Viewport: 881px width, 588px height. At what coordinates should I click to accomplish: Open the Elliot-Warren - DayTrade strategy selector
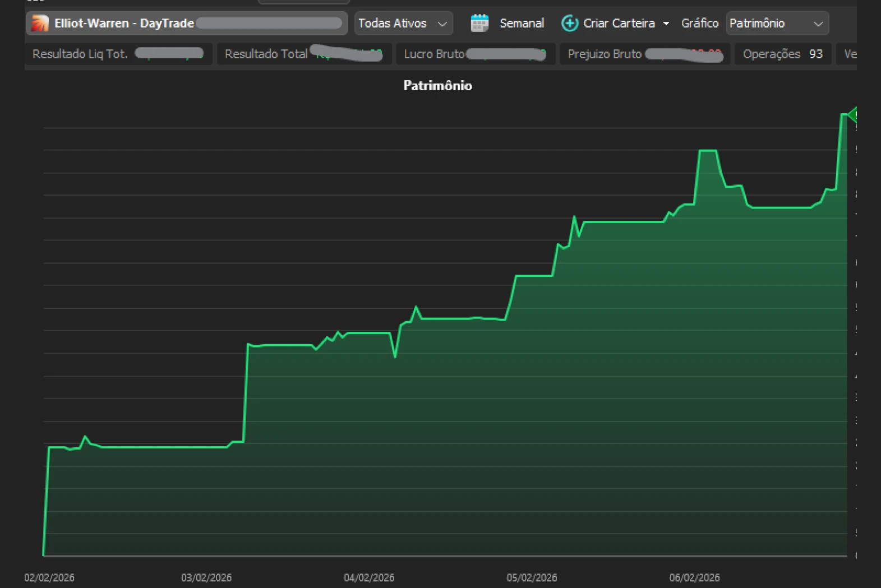click(187, 24)
